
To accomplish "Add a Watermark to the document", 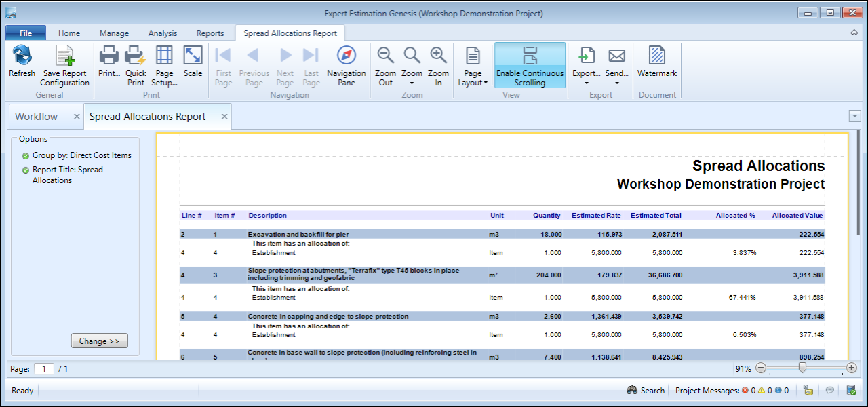I will pos(656,57).
